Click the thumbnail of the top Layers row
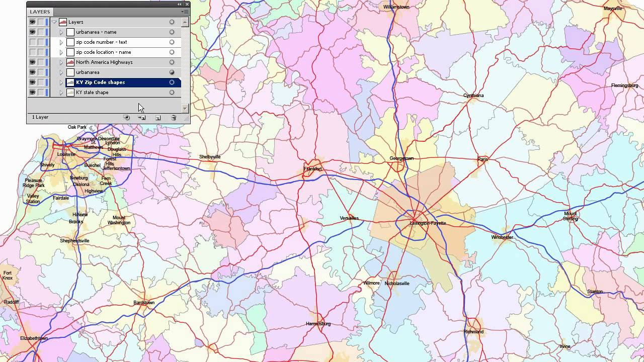This screenshot has width=644, height=362. 63,22
